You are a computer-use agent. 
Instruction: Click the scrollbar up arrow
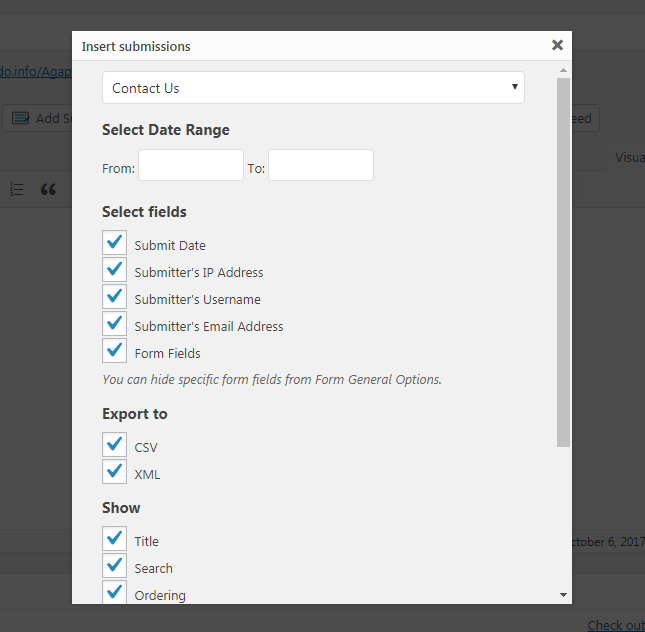click(563, 70)
